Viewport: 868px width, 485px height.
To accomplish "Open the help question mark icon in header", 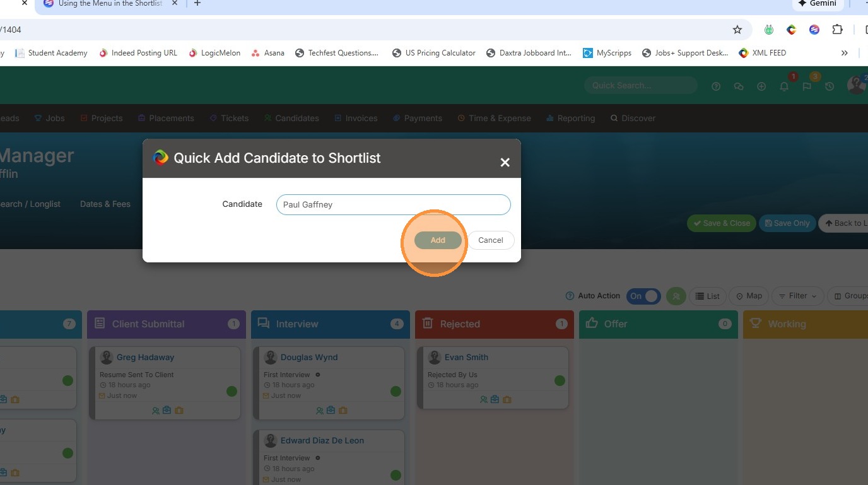I will point(716,86).
